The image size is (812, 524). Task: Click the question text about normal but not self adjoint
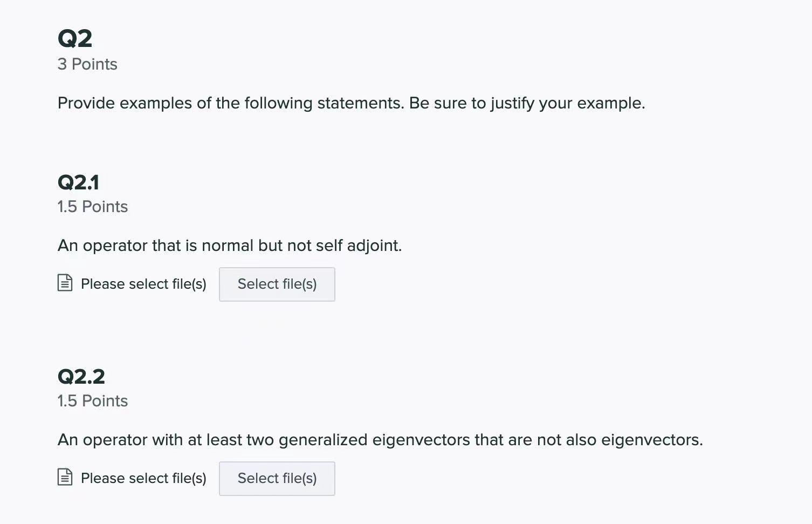click(x=230, y=245)
